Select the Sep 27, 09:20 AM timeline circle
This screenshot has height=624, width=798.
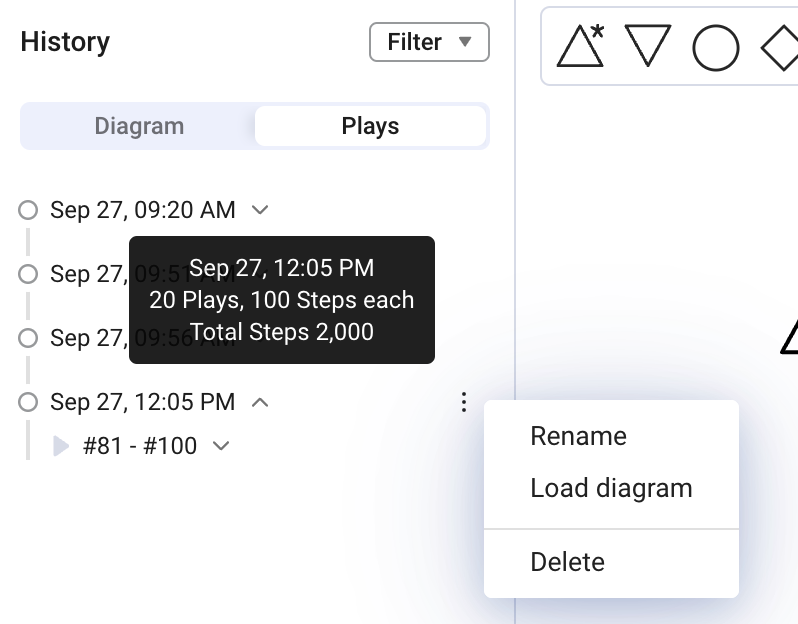[28, 210]
